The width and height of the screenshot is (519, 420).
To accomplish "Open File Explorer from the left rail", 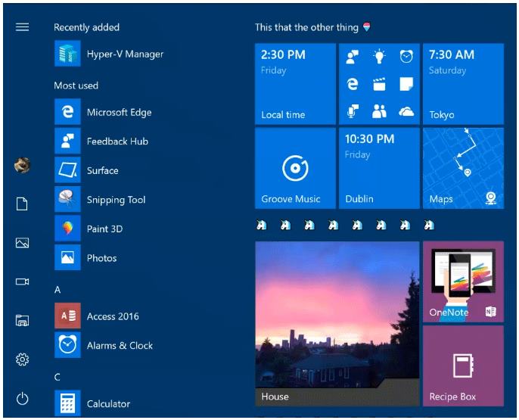I will [x=22, y=320].
